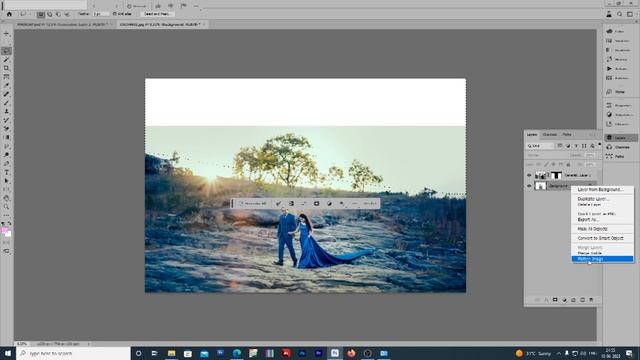Image resolution: width=640 pixels, height=360 pixels.
Task: Click the new adjustment layer icon
Action: pos(564,300)
